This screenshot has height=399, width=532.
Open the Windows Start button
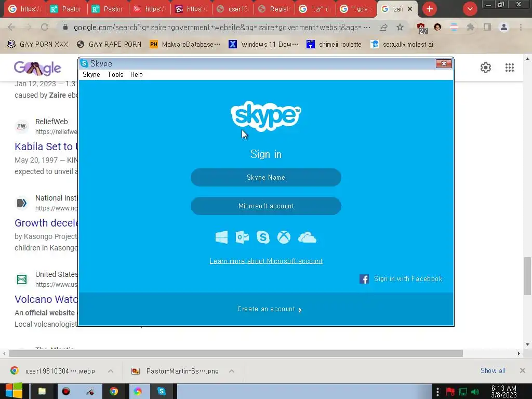tap(14, 391)
